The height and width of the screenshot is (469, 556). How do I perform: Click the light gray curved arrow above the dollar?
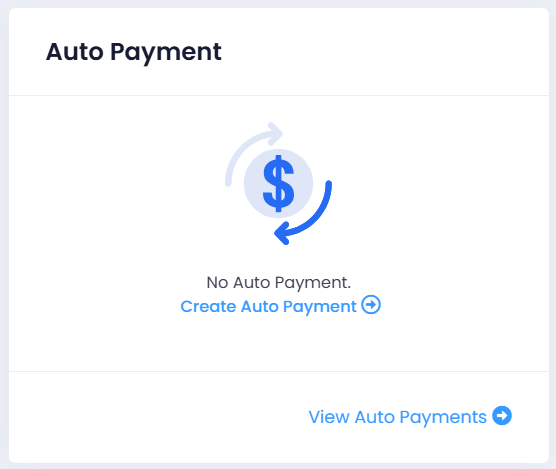pos(254,154)
